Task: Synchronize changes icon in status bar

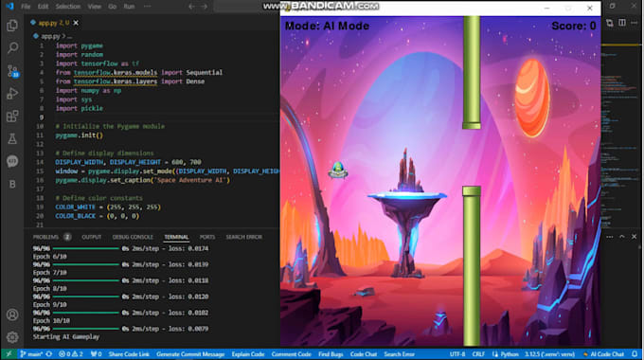Action: coord(49,354)
